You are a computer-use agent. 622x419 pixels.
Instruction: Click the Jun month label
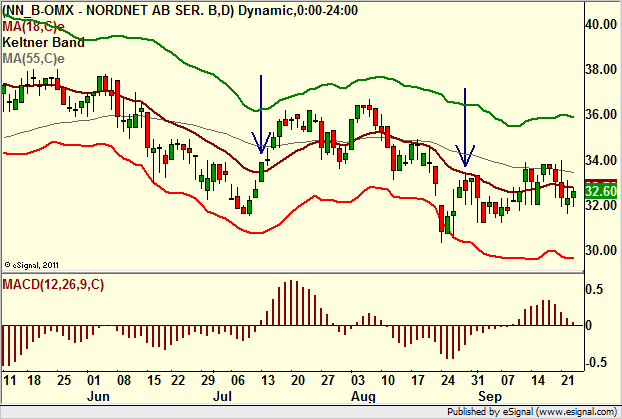(x=98, y=396)
